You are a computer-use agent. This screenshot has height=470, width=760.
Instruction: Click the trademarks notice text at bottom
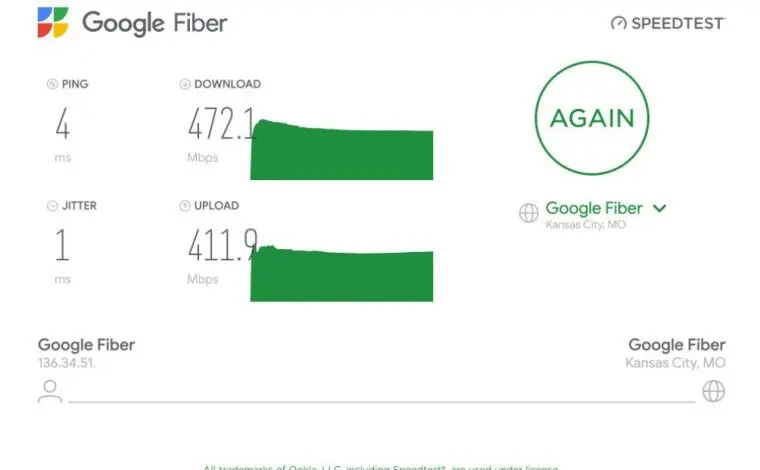pyautogui.click(x=380, y=467)
